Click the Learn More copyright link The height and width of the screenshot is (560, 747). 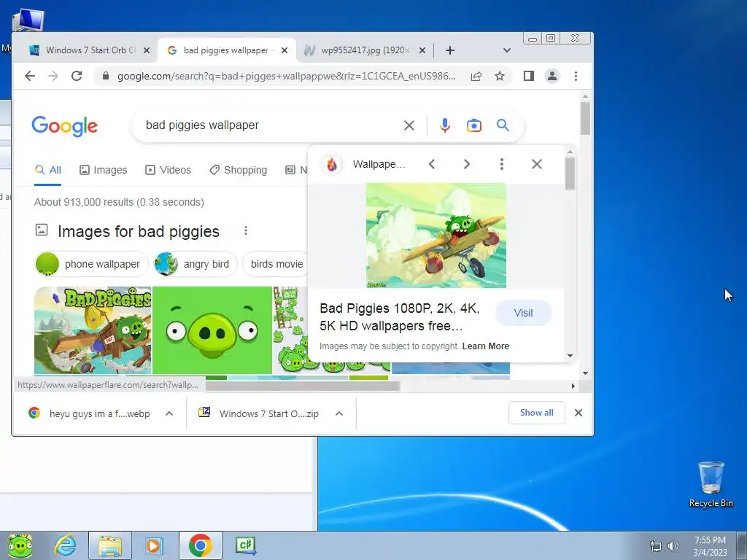[x=485, y=346]
